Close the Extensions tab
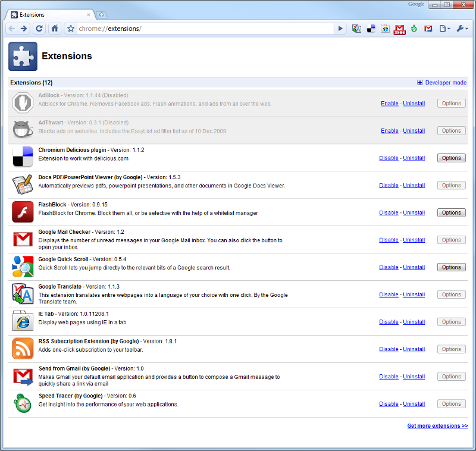This screenshot has height=451, width=476. (88, 14)
